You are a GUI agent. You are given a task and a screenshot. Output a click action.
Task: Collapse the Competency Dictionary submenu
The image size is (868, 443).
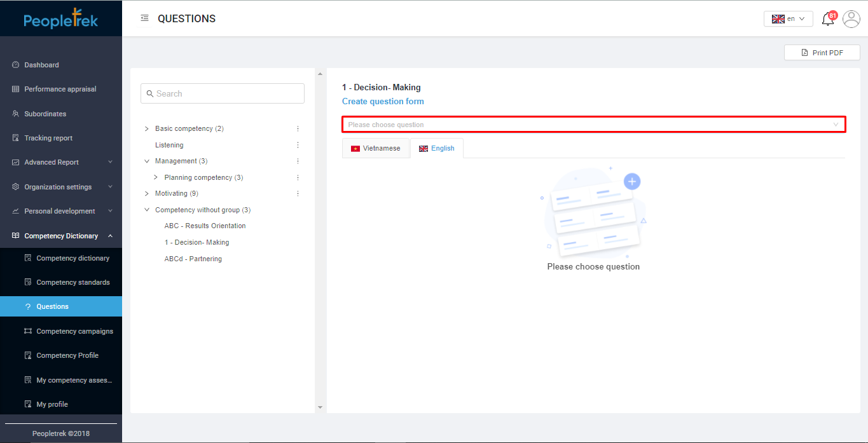tap(110, 236)
